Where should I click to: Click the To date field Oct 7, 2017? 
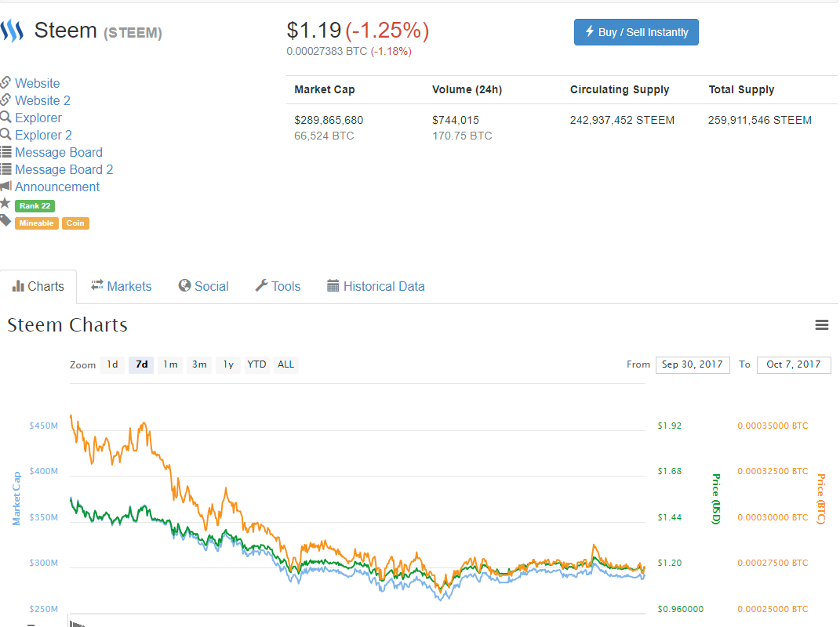point(794,364)
